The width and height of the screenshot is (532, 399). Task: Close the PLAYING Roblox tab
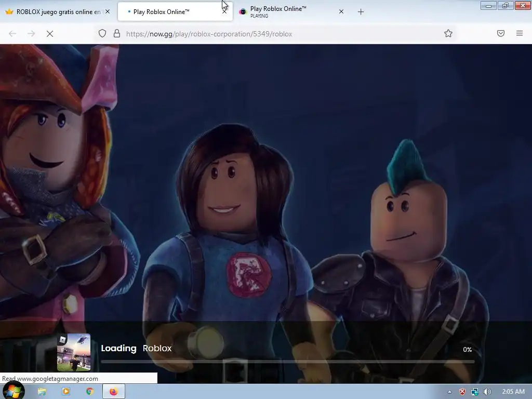pos(341,11)
